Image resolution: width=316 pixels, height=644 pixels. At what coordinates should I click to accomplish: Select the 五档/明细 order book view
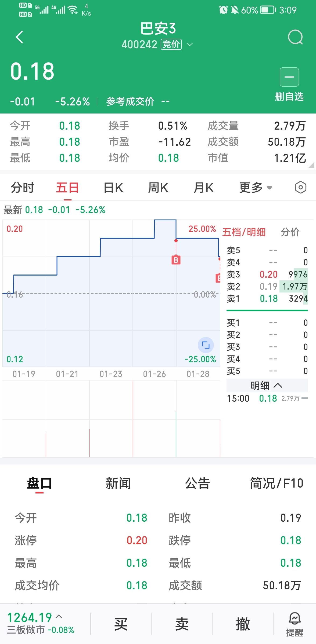point(244,232)
